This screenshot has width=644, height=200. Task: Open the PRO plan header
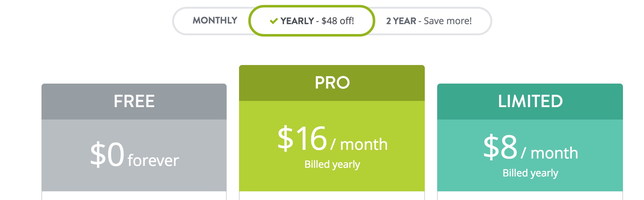(332, 83)
